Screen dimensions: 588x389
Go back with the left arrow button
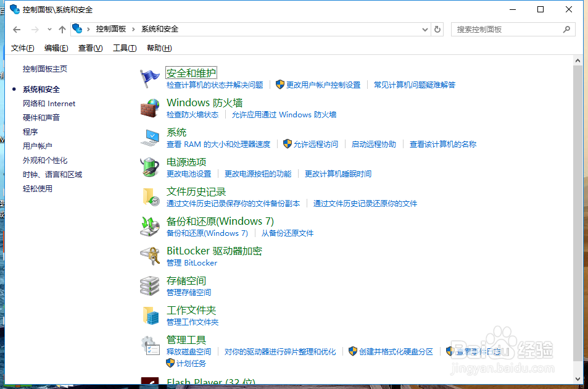point(17,29)
